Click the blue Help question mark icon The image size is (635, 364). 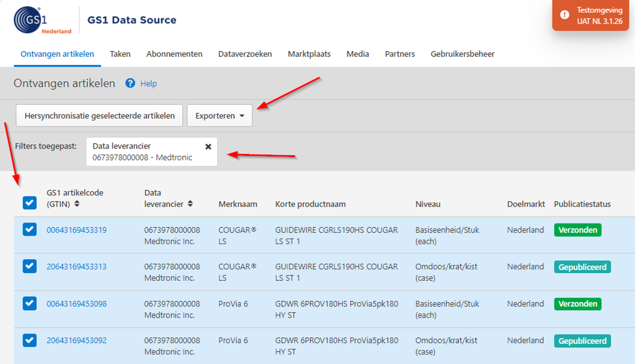[x=130, y=83]
